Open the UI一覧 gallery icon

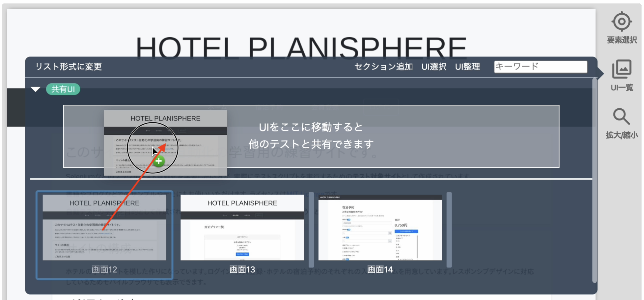click(x=621, y=69)
